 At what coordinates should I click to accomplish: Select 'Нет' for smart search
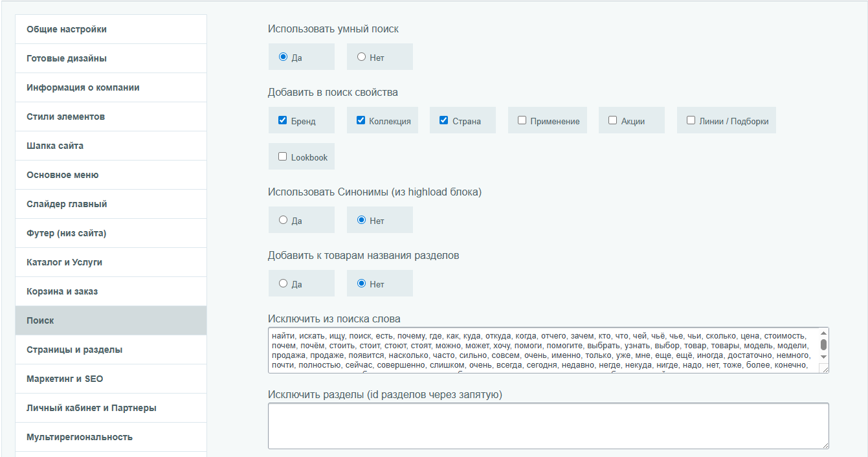(362, 57)
